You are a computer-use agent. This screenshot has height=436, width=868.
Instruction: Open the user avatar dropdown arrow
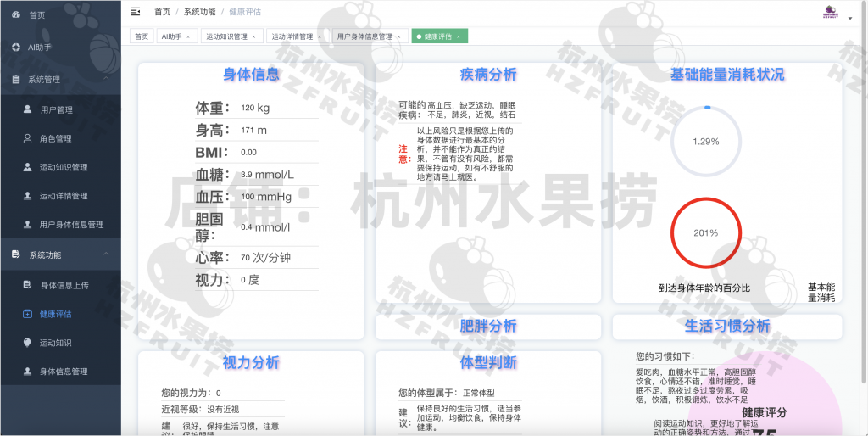point(850,18)
